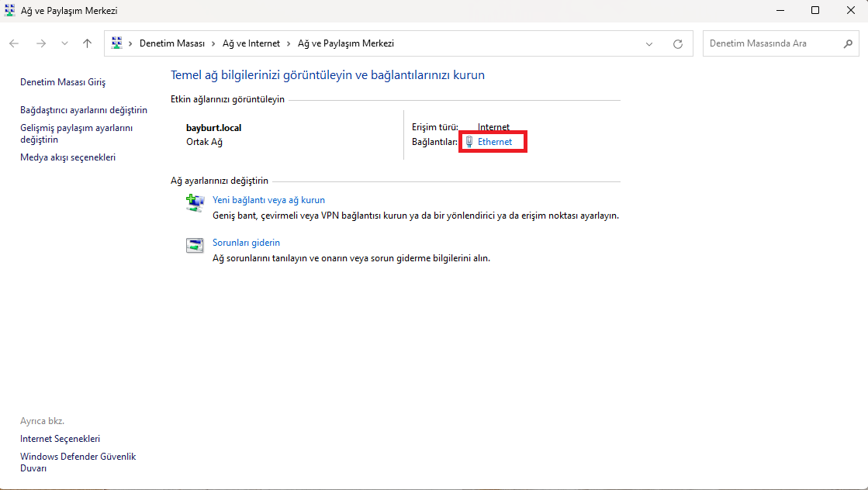Expand the address bar history dropdown

[649, 44]
